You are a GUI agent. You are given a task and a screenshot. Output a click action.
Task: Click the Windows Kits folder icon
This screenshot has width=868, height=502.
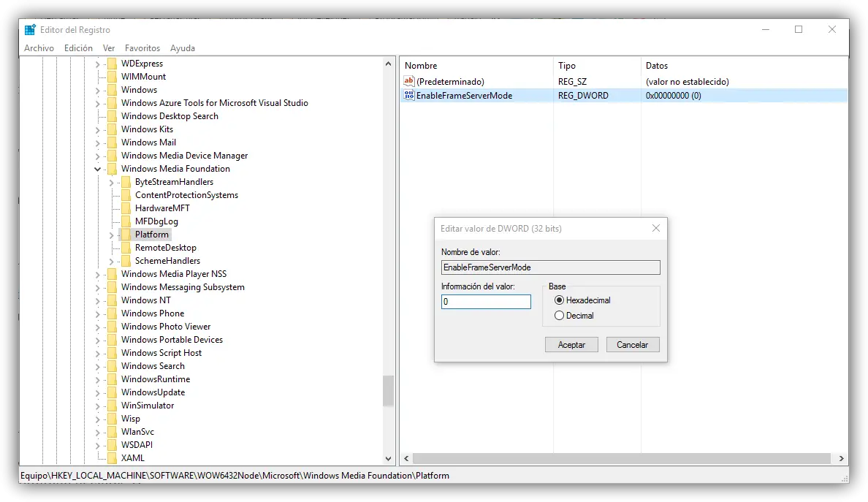tap(113, 129)
